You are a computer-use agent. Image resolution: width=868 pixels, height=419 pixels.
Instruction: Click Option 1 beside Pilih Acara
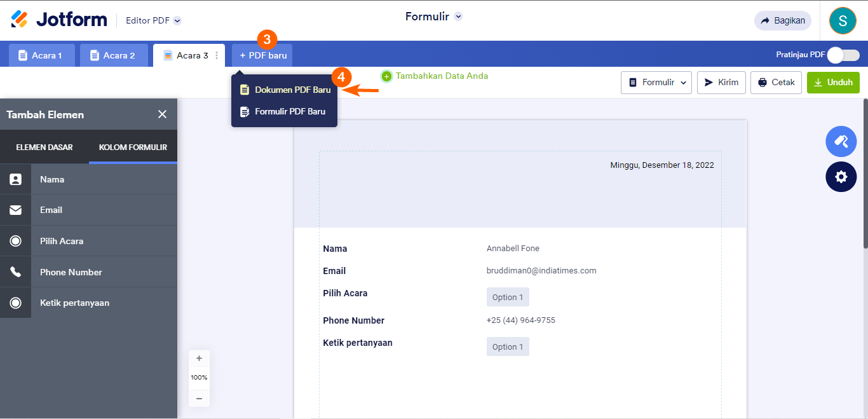[x=508, y=297]
